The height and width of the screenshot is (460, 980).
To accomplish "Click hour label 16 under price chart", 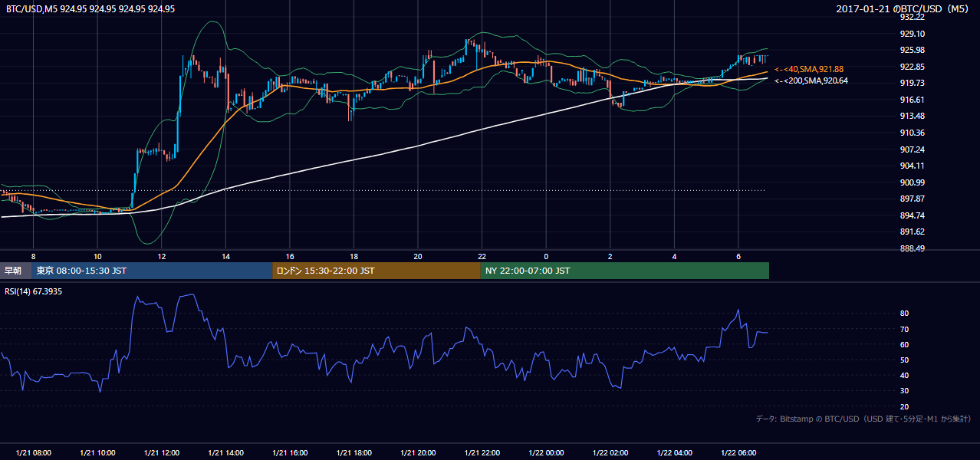I will [x=290, y=256].
